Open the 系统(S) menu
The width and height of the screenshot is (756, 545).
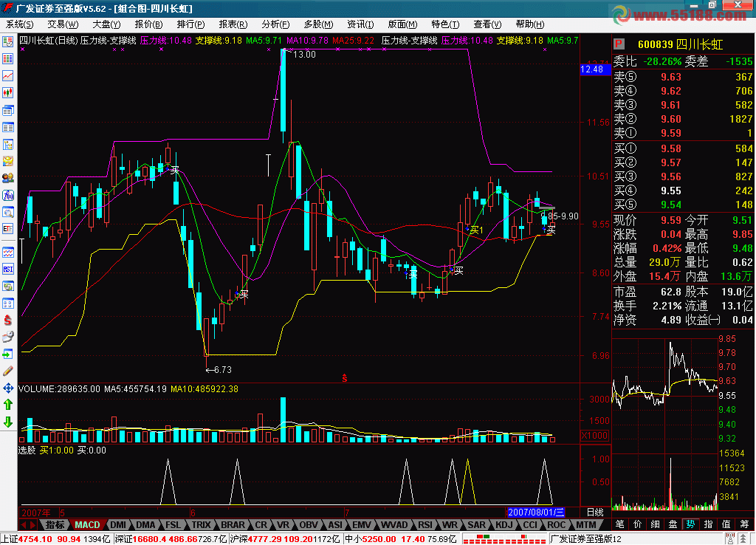(20, 24)
